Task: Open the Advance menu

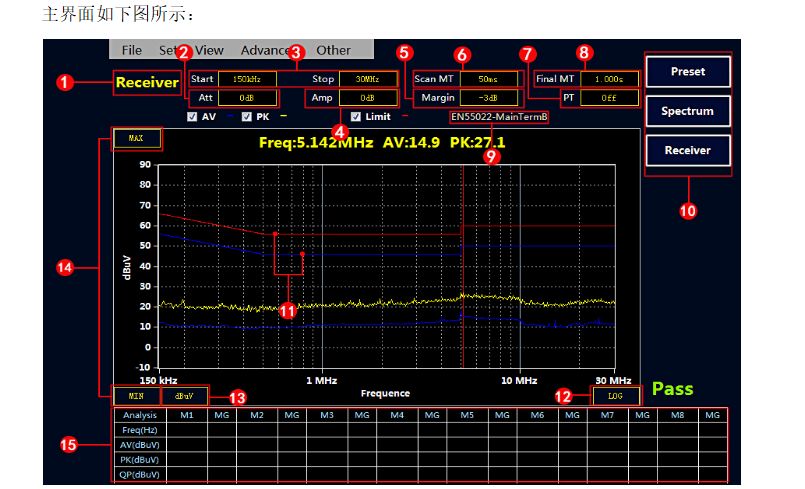Action: (x=266, y=50)
